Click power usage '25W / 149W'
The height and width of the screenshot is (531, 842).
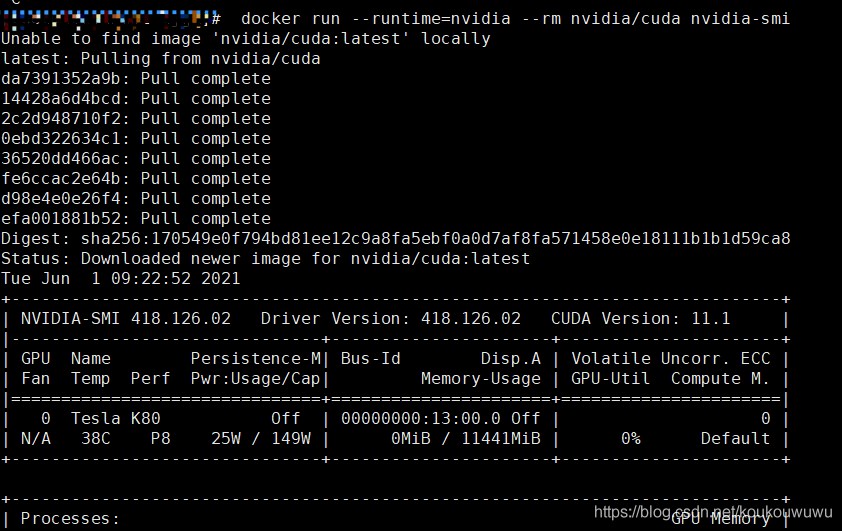point(260,439)
